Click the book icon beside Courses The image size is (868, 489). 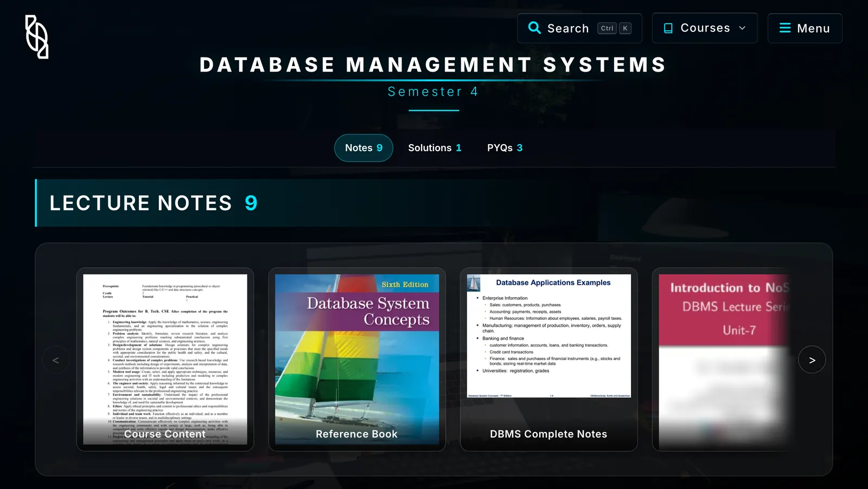pyautogui.click(x=668, y=28)
